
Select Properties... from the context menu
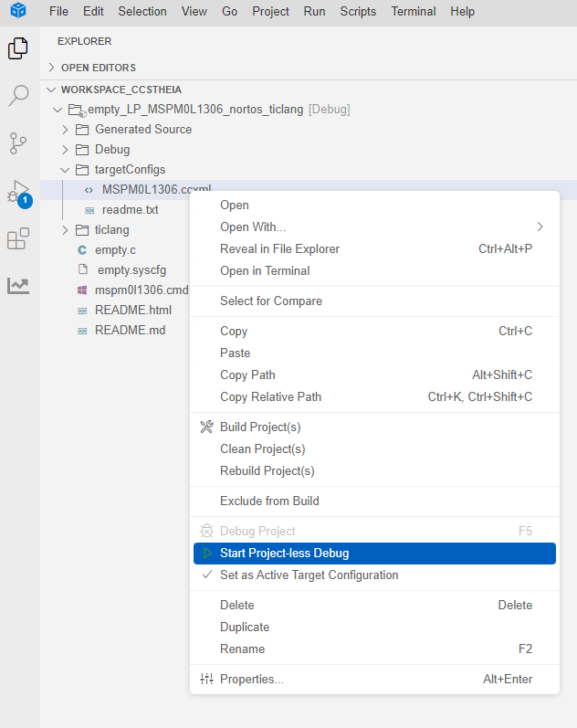251,680
